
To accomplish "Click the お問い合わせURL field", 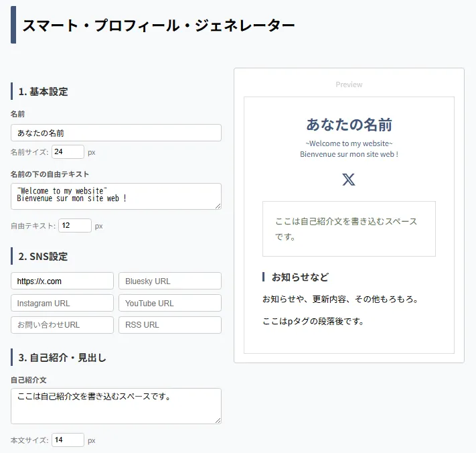I will pos(62,325).
